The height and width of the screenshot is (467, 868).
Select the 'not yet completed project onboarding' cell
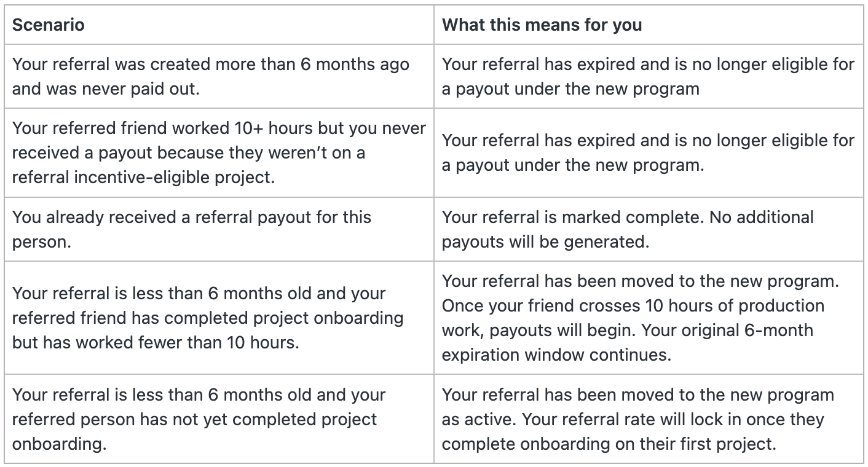click(219, 418)
